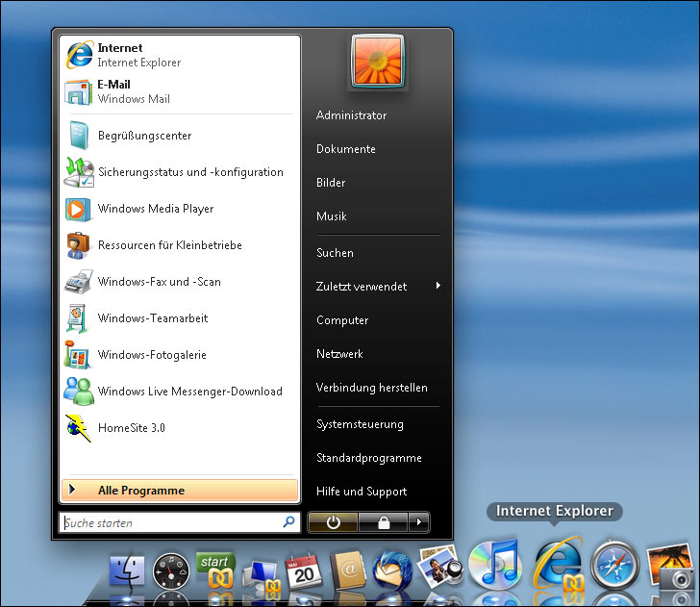Open Suchen from the right pane
This screenshot has width=700, height=607.
click(x=335, y=253)
